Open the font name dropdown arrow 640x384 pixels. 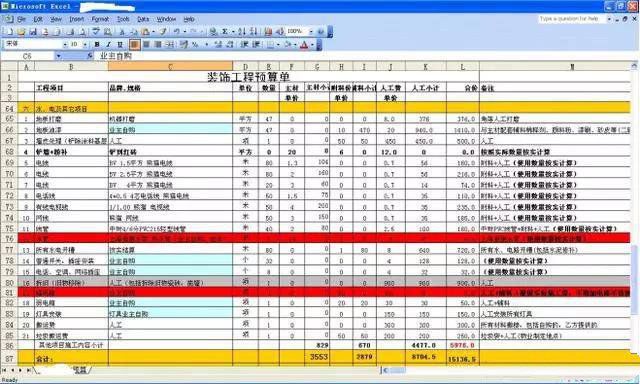pos(65,44)
